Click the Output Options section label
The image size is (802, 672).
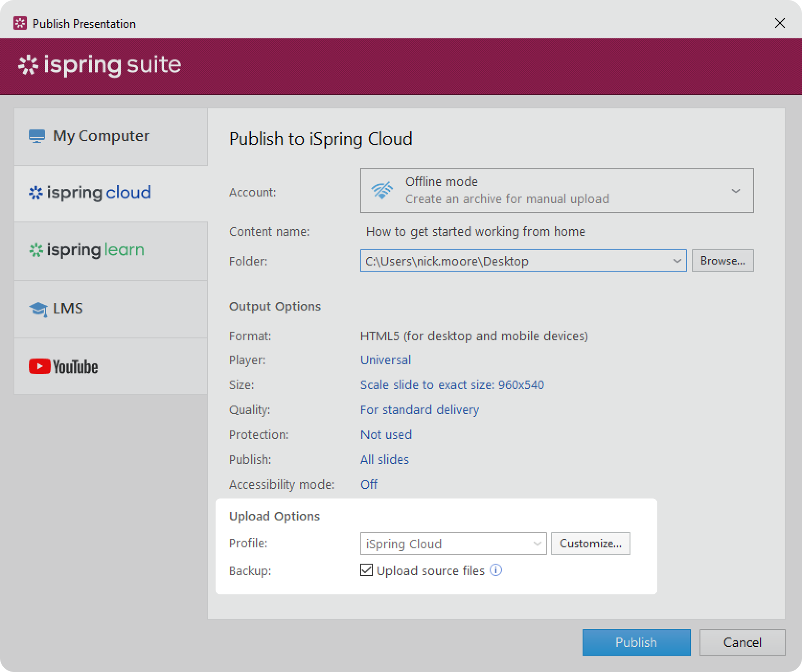point(275,306)
